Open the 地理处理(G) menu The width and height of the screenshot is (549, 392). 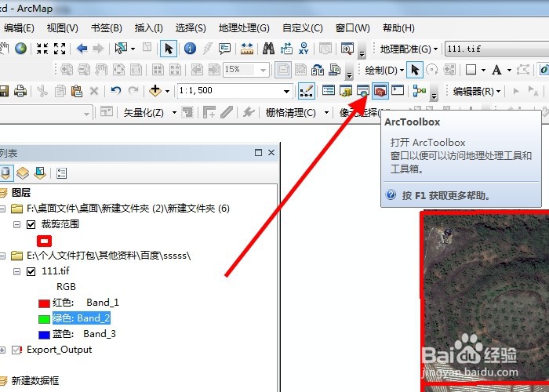pyautogui.click(x=244, y=28)
